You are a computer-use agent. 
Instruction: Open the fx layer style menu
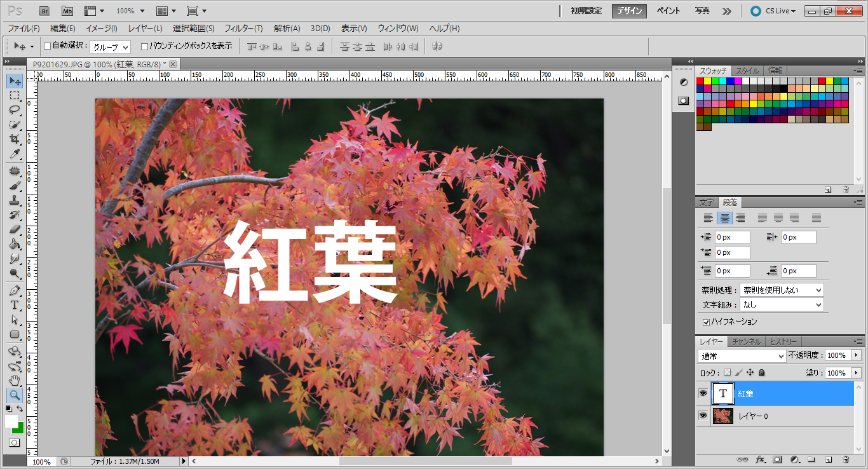[x=760, y=459]
